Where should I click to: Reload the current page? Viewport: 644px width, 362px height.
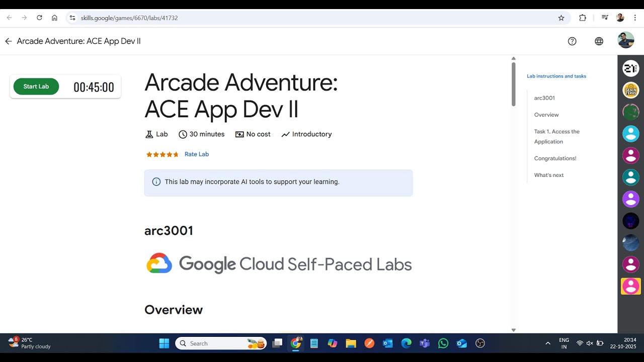pos(39,18)
